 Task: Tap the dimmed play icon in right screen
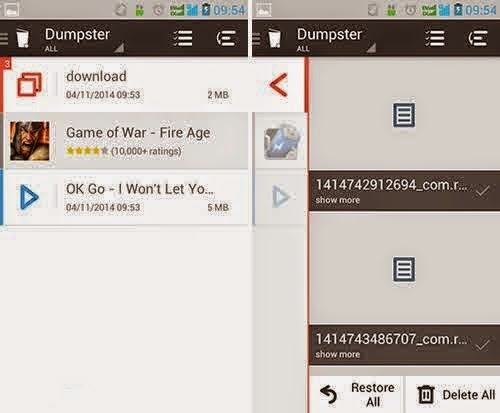[x=281, y=197]
